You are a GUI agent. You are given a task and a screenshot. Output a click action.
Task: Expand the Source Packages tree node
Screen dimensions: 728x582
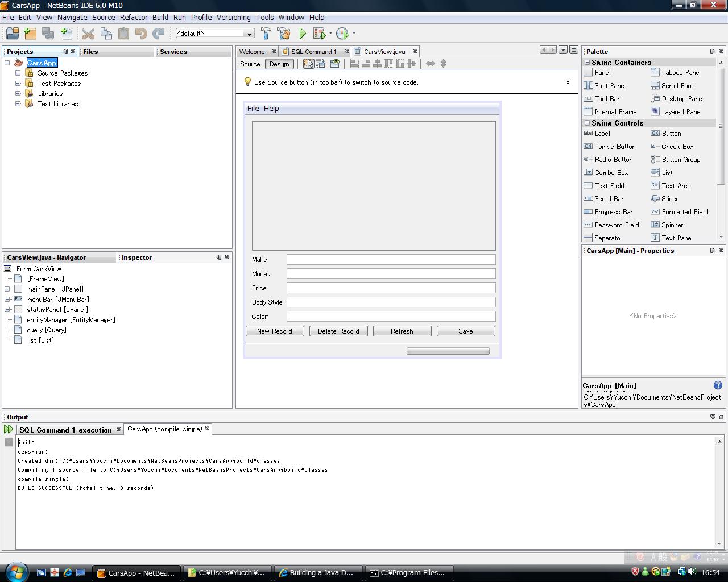(x=18, y=73)
